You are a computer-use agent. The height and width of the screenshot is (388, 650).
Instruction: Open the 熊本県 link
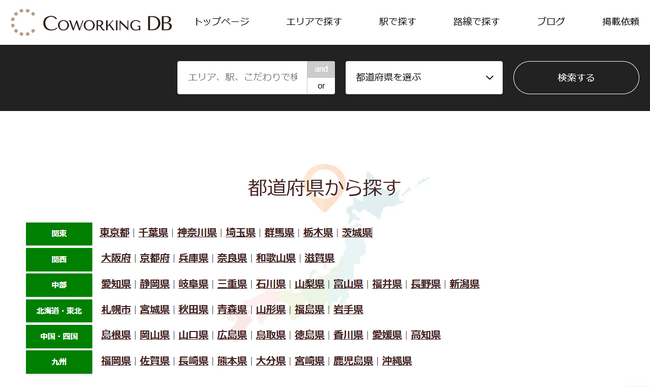pos(232,361)
